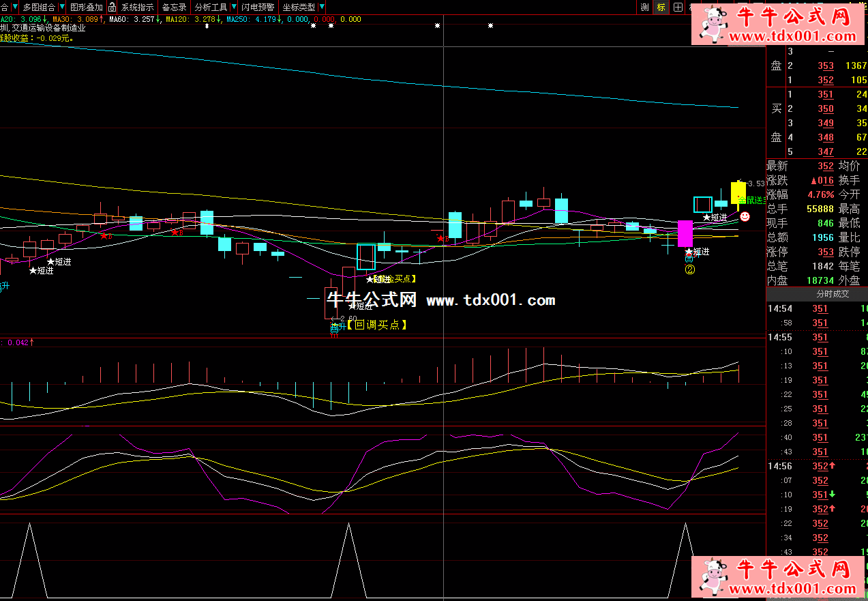
Task: Click sell level 2 price 353
Action: [826, 66]
